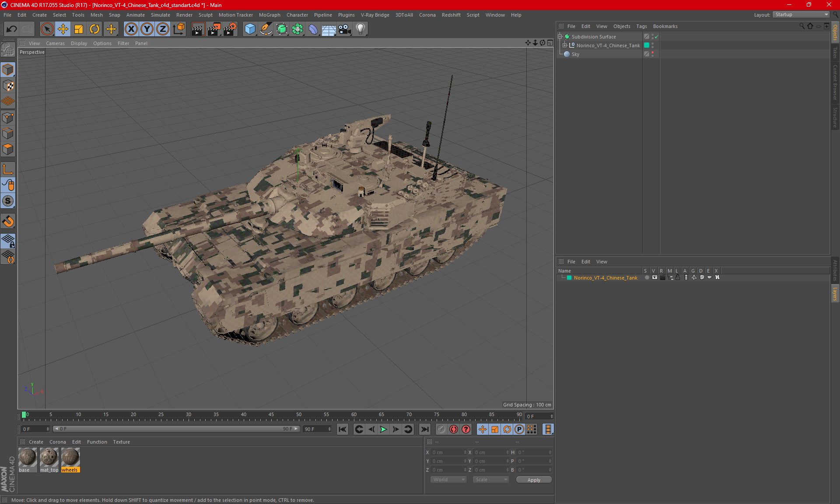Enable the Snap magnet icon in sidebar
840x504 pixels.
8,221
